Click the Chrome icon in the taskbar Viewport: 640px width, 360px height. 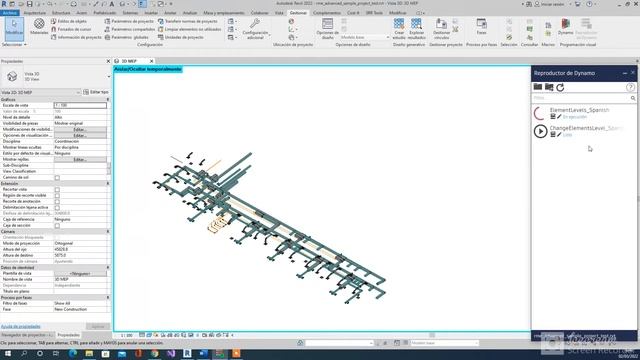pos(155,353)
